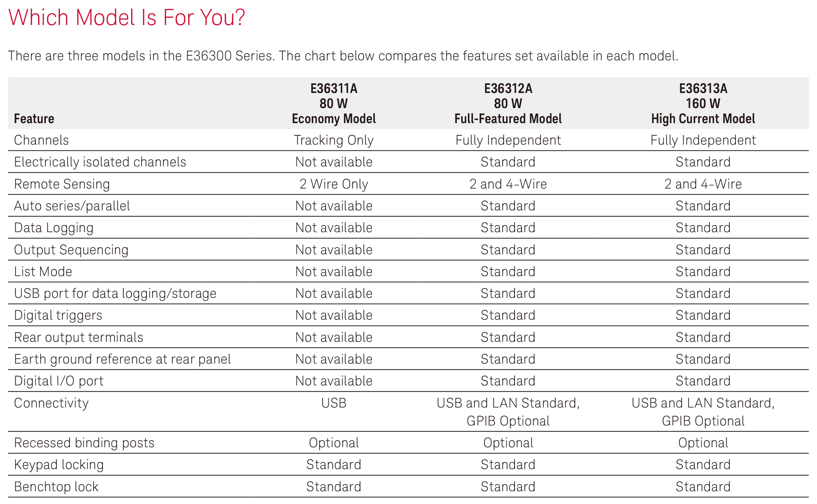Click the 'Benchtop lock' feature label
The width and height of the screenshot is (817, 504).
pyautogui.click(x=56, y=487)
